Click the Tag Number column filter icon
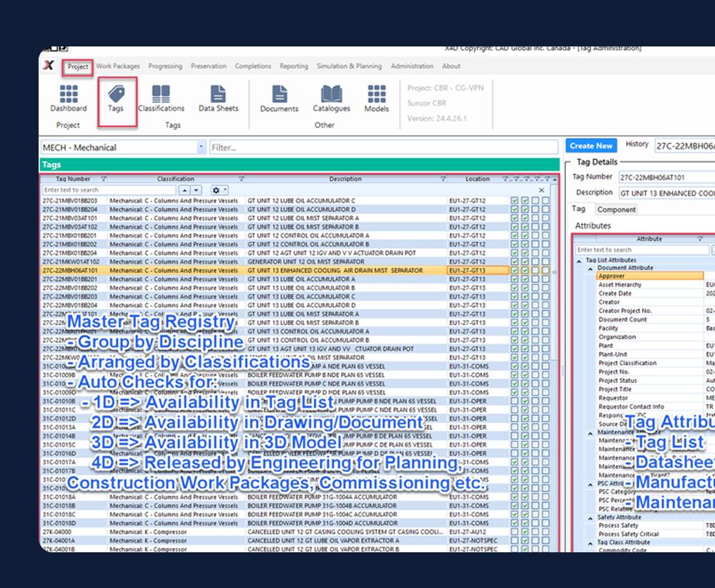715x588 pixels. pos(104,179)
